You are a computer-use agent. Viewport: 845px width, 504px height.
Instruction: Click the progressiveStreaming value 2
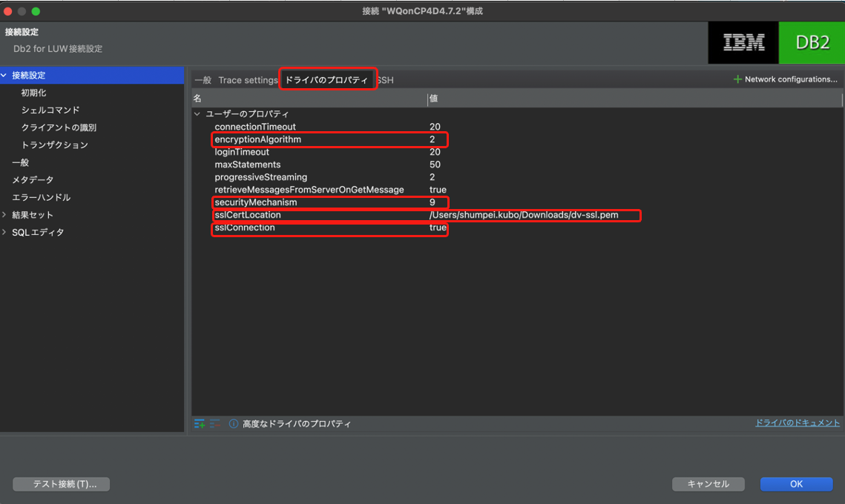click(x=433, y=177)
